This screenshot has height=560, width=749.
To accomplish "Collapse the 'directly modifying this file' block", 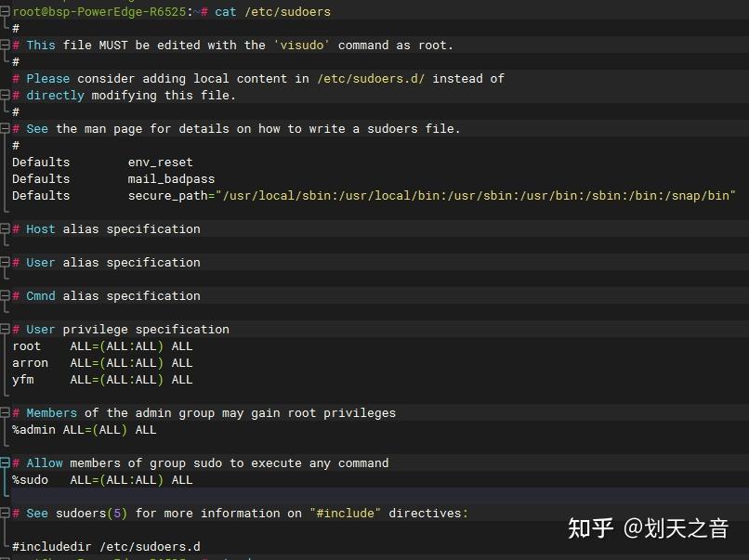I will (5, 95).
